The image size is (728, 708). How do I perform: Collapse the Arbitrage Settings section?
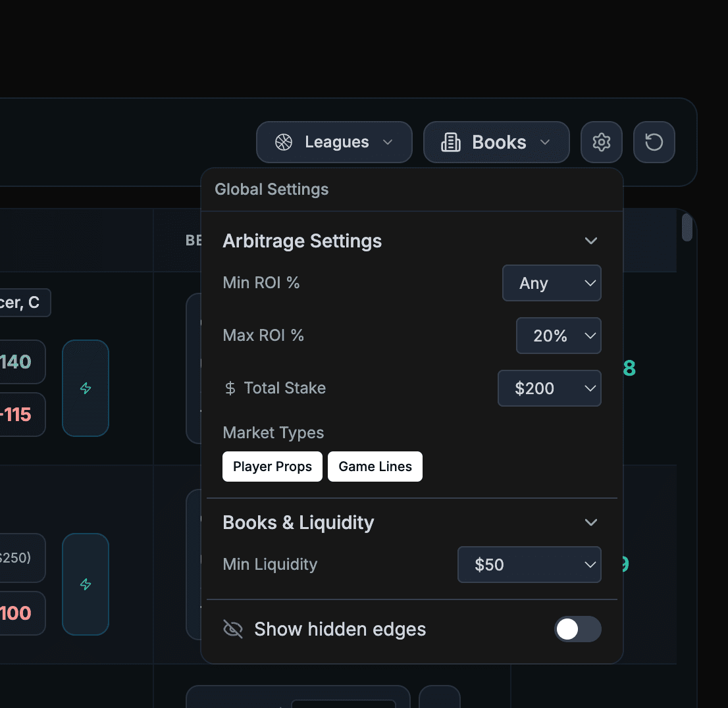[x=590, y=241]
